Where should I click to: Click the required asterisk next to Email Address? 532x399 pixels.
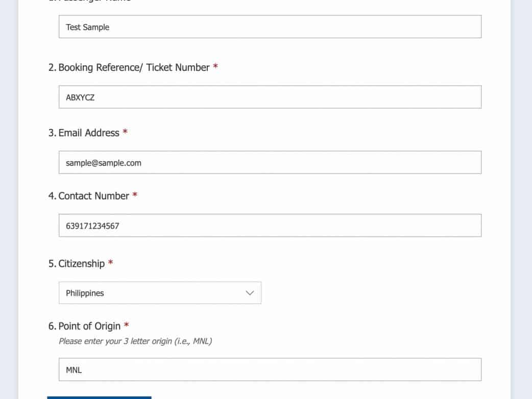click(125, 133)
